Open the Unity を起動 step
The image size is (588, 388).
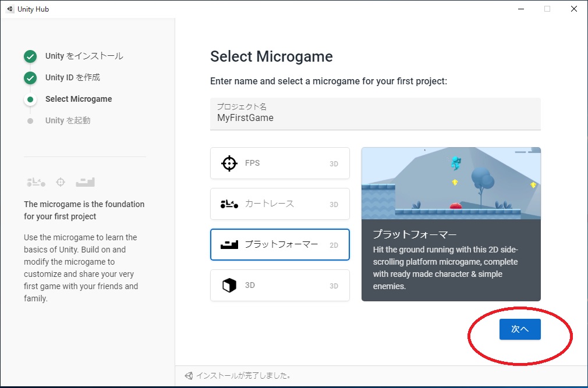[68, 120]
